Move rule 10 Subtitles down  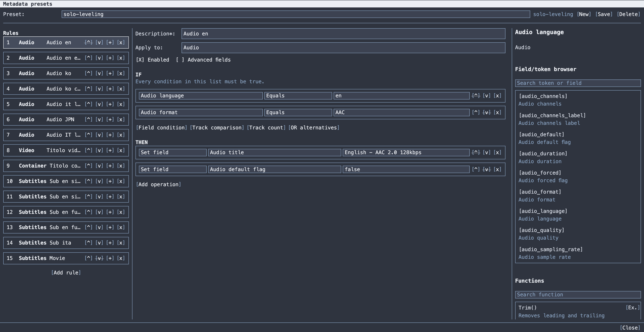(99, 181)
